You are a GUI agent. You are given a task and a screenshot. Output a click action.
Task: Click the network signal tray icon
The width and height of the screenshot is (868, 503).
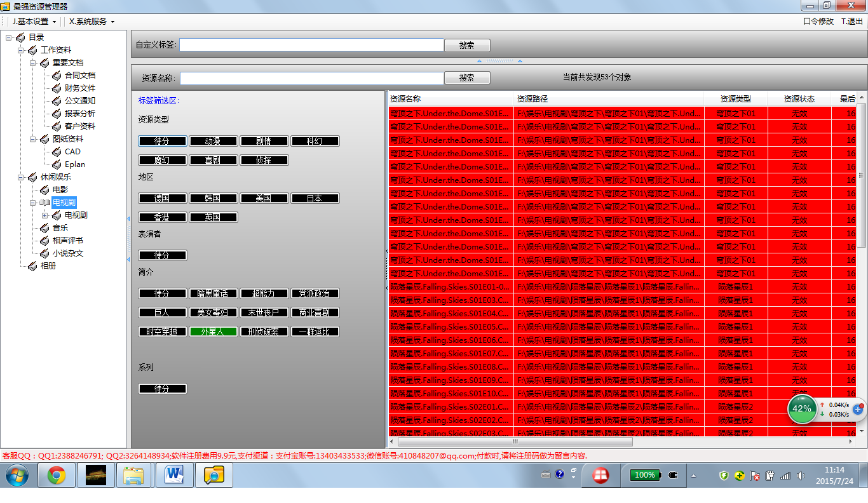(785, 475)
